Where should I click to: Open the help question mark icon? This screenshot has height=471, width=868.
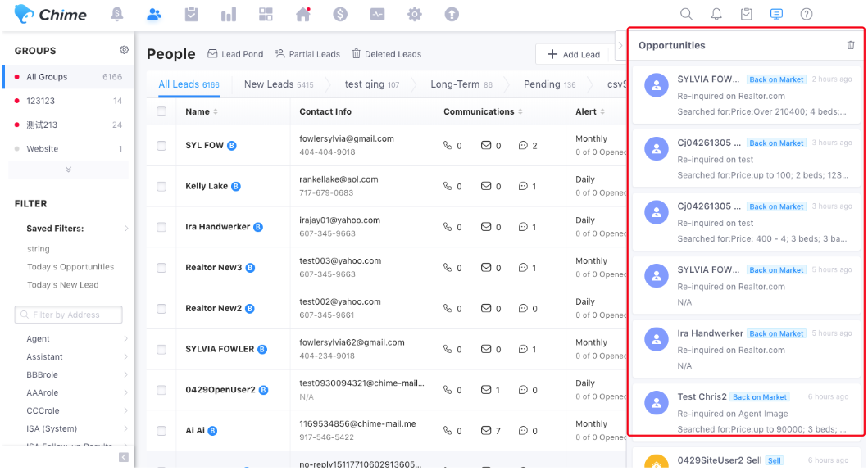(x=807, y=15)
